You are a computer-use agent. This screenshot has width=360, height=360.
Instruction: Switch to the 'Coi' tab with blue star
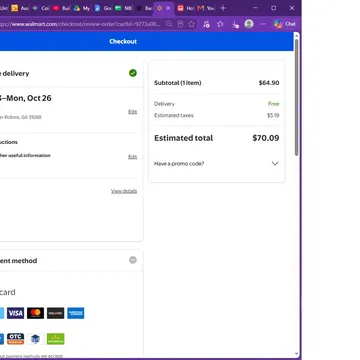point(41,8)
